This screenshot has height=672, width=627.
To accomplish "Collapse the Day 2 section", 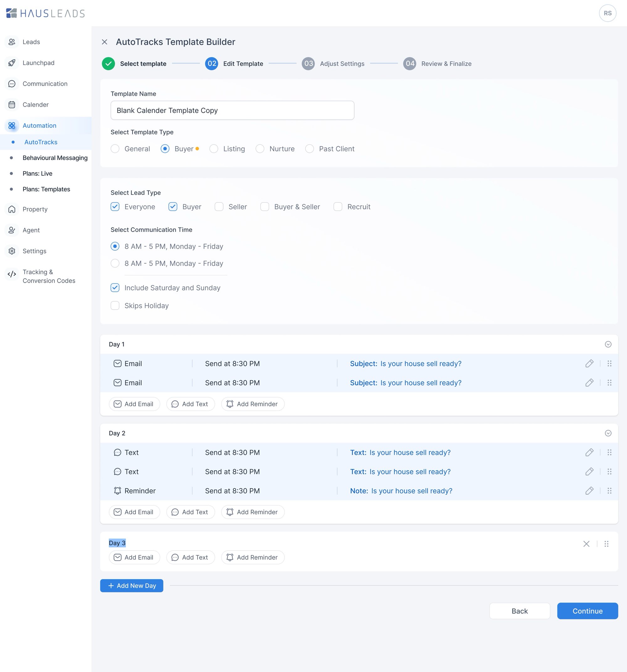I will click(608, 433).
